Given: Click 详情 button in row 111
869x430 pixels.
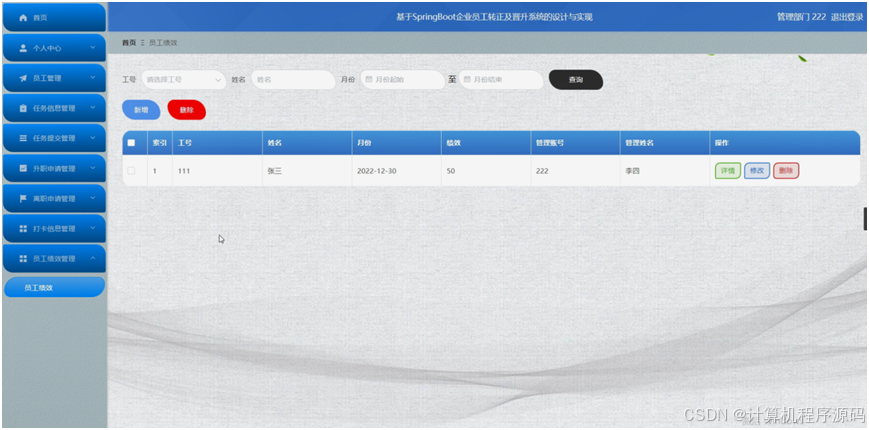Looking at the screenshot, I should pos(728,171).
